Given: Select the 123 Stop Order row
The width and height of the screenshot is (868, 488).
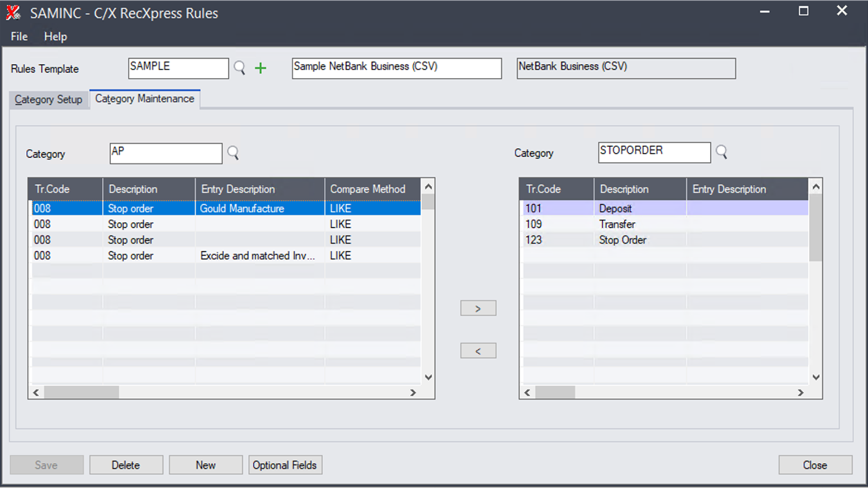Looking at the screenshot, I should pyautogui.click(x=622, y=240).
